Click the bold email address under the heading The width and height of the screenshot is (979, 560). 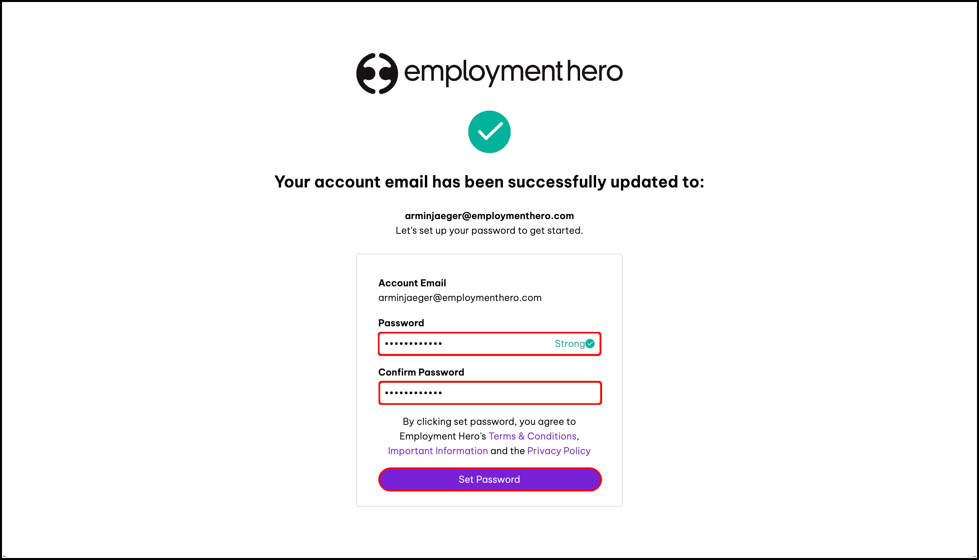tap(489, 216)
